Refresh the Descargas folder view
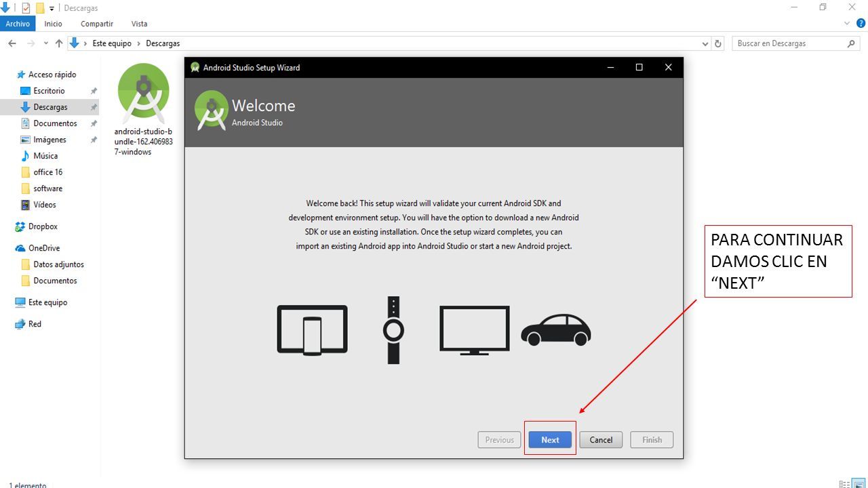The width and height of the screenshot is (868, 488). click(x=719, y=43)
